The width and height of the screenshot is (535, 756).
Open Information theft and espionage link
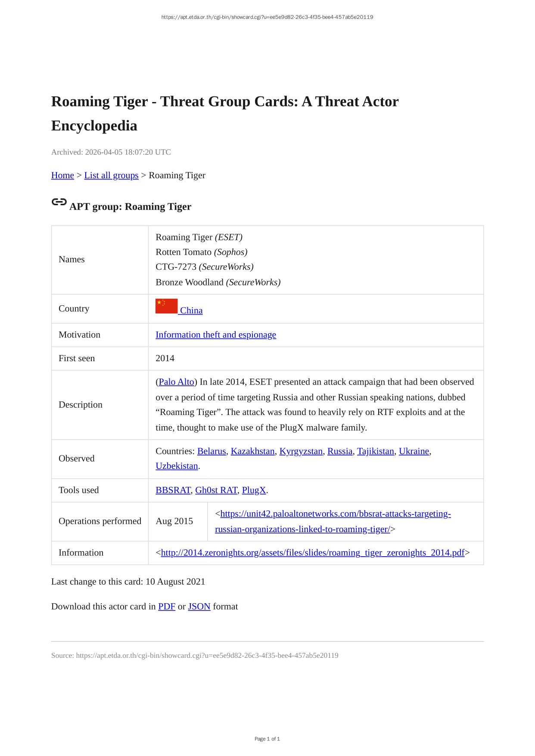point(215,335)
